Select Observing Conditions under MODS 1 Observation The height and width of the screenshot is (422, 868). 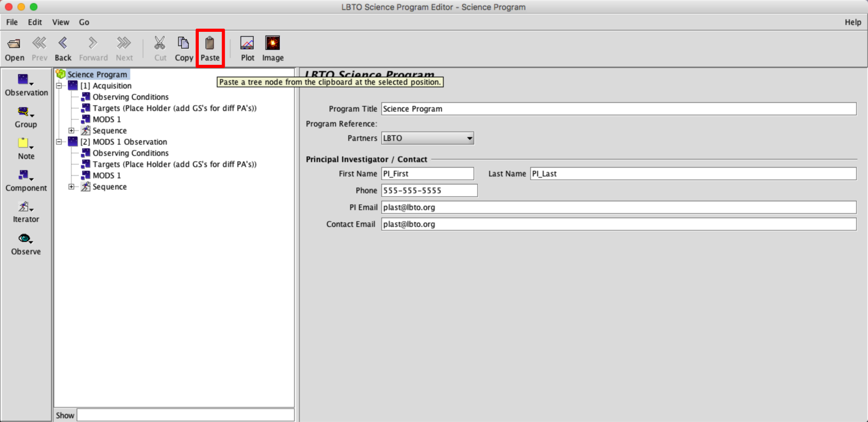click(x=131, y=153)
